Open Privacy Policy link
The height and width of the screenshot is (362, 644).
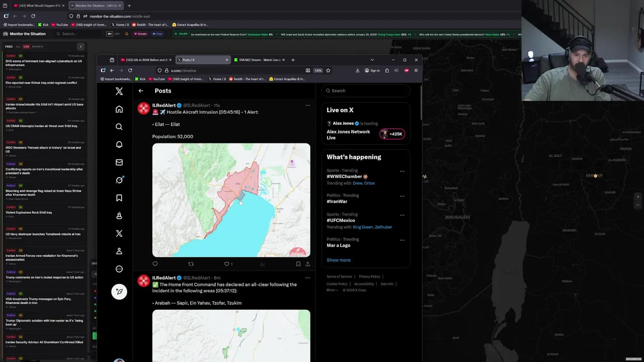[x=369, y=277]
